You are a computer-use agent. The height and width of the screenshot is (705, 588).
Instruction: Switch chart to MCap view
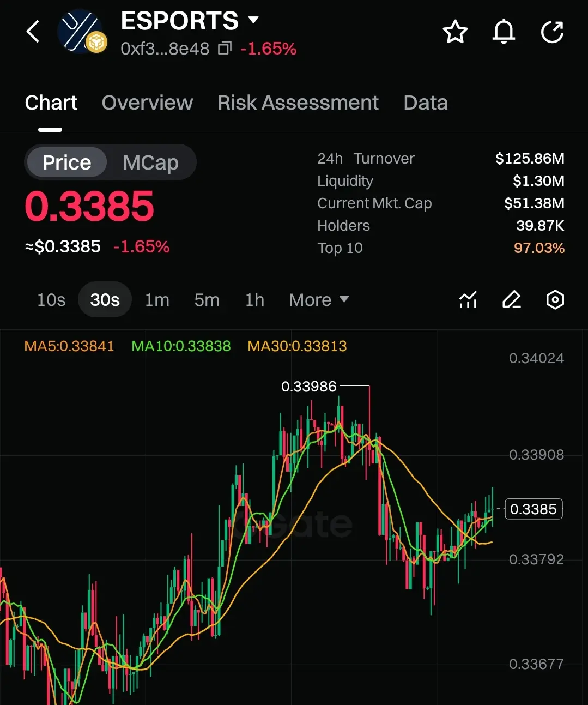(151, 162)
